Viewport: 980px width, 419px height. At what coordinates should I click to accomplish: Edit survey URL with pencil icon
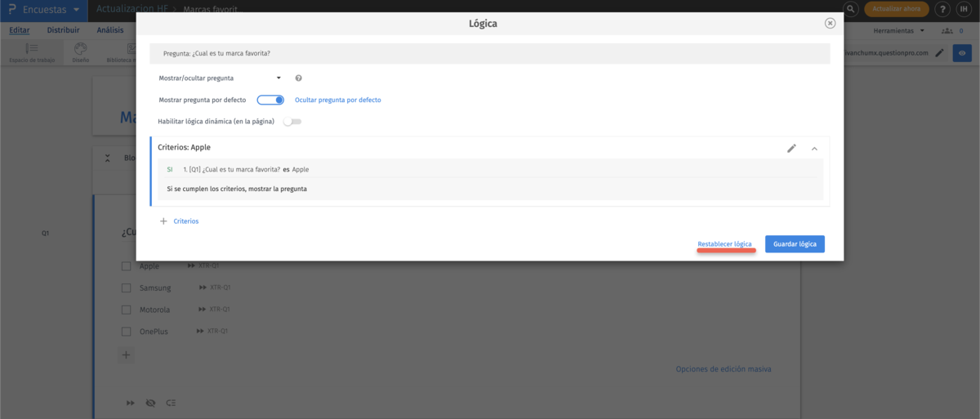(x=939, y=53)
